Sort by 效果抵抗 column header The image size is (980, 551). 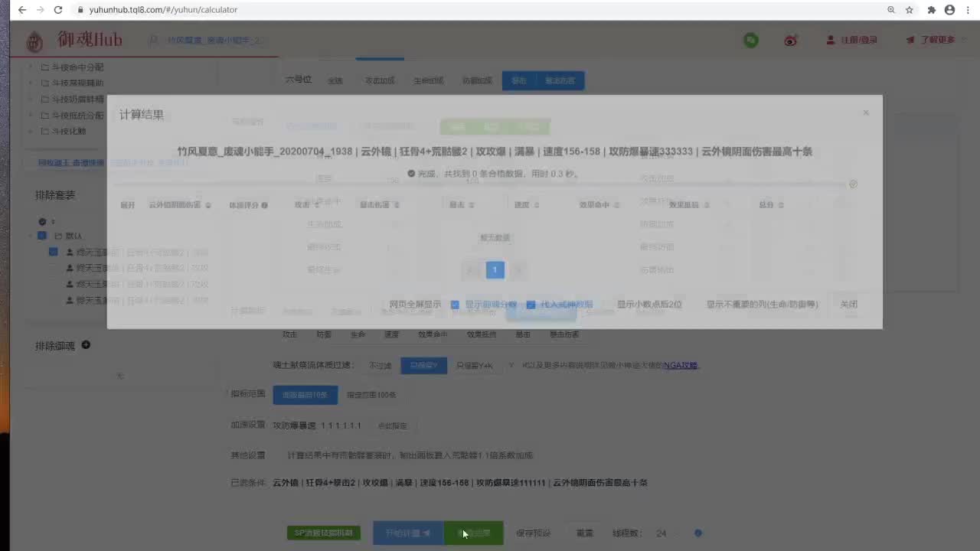coord(690,205)
